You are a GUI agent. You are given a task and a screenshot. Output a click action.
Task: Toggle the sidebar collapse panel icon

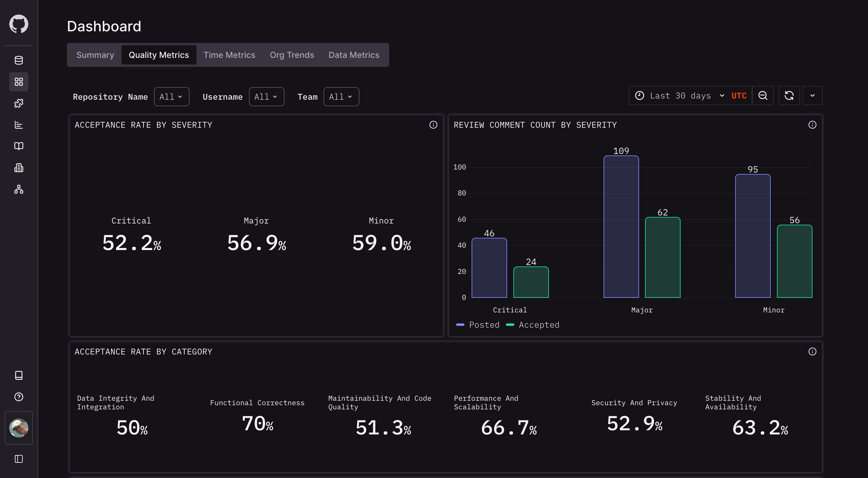tap(19, 459)
